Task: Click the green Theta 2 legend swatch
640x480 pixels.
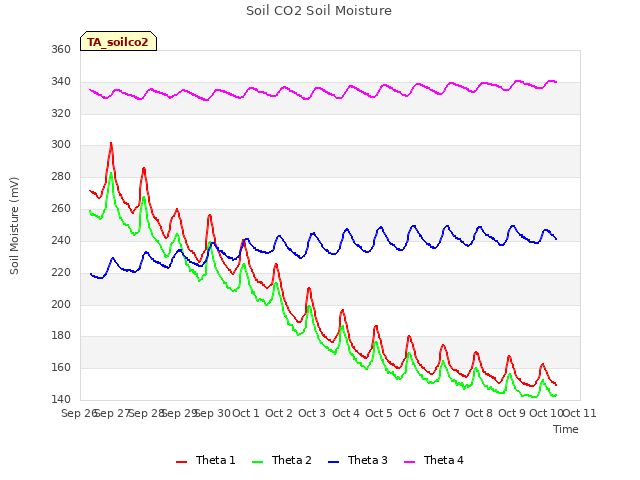Action: pos(258,462)
